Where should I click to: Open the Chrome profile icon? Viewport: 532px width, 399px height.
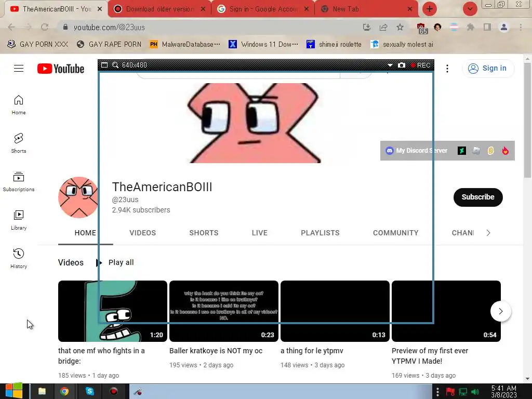coord(504,27)
